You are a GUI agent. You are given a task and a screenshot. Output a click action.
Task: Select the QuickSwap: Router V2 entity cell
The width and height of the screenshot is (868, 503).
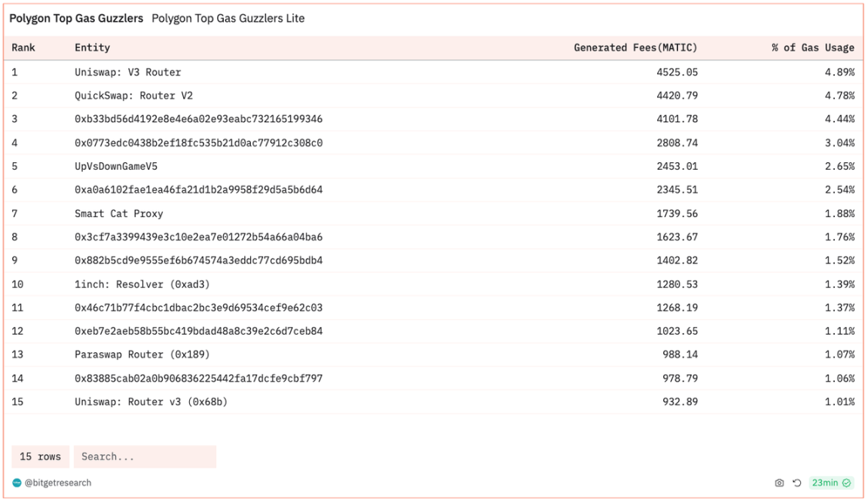click(133, 96)
